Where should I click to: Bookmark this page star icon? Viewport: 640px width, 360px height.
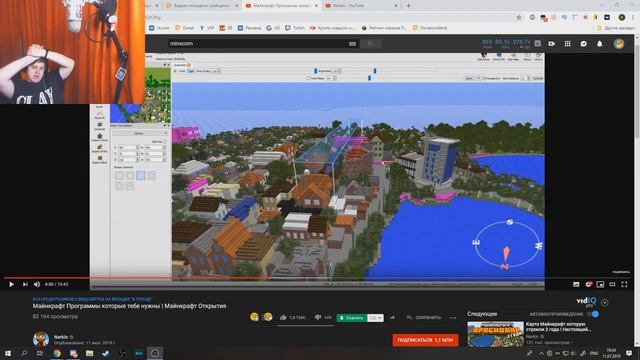point(519,17)
